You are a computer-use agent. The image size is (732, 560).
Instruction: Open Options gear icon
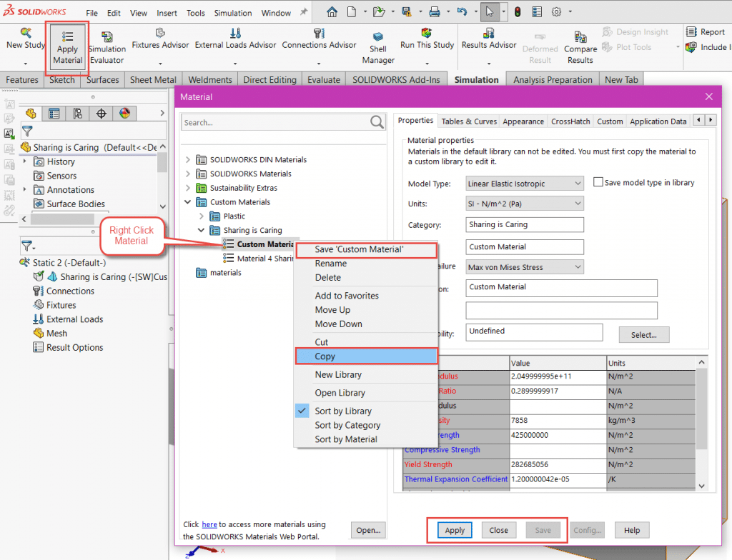(556, 12)
